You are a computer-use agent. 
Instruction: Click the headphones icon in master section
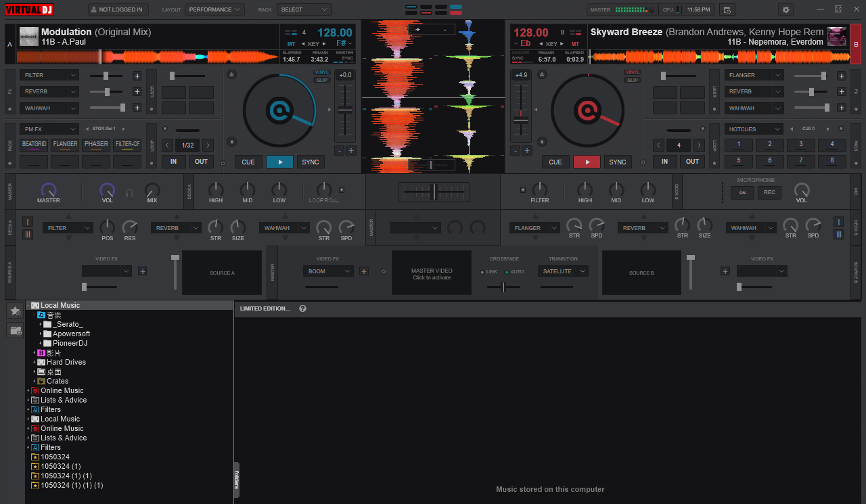click(x=130, y=192)
